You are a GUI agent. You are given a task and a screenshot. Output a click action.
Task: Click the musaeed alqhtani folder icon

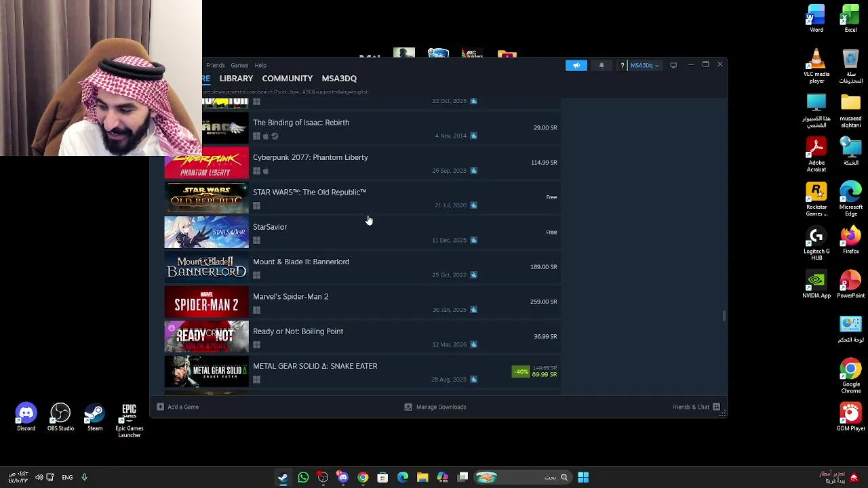tap(850, 110)
